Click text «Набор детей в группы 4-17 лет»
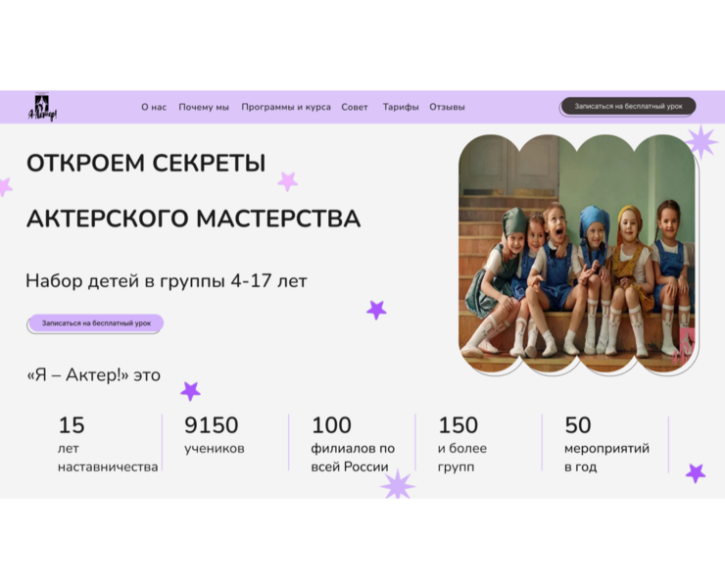 pos(167,281)
